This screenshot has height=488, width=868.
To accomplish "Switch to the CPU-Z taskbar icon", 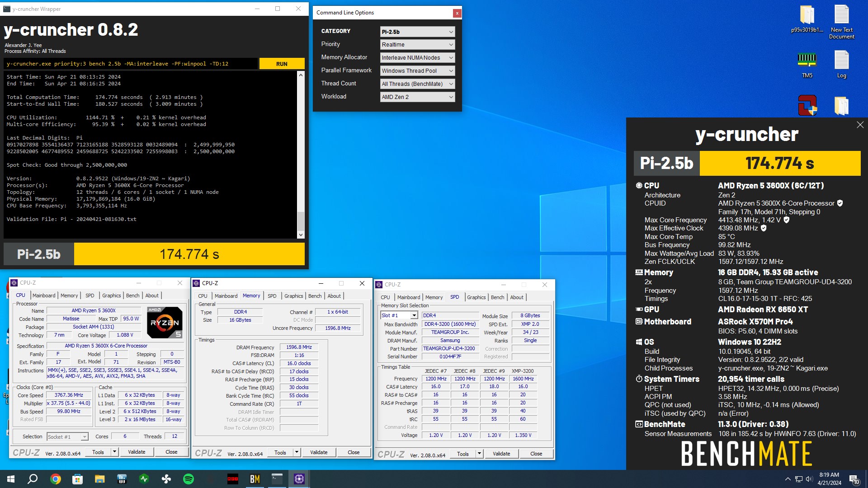I will [x=299, y=479].
